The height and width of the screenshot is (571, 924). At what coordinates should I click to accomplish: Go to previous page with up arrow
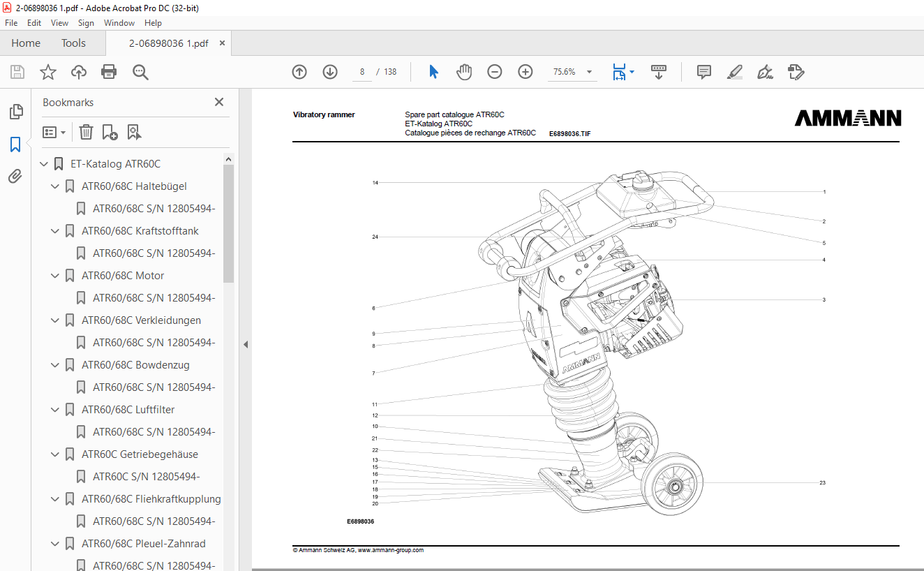(x=299, y=72)
